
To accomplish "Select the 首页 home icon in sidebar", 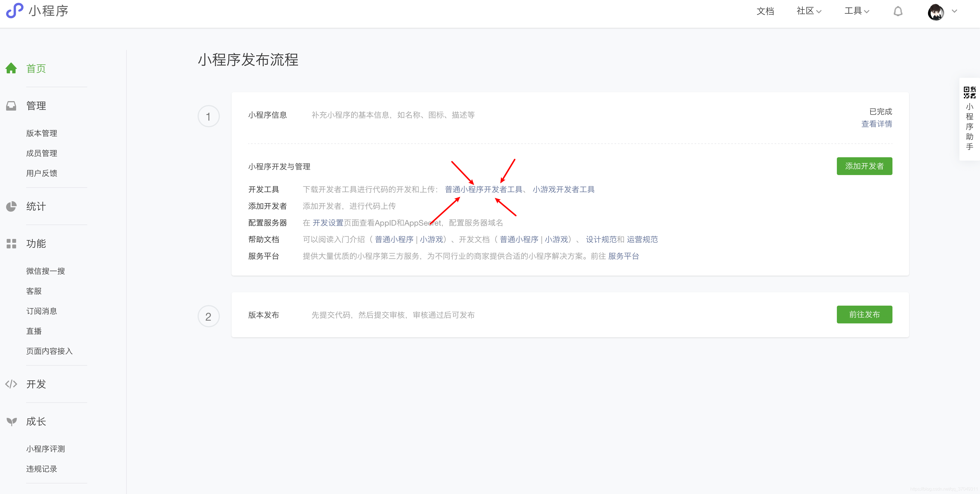I will click(11, 68).
